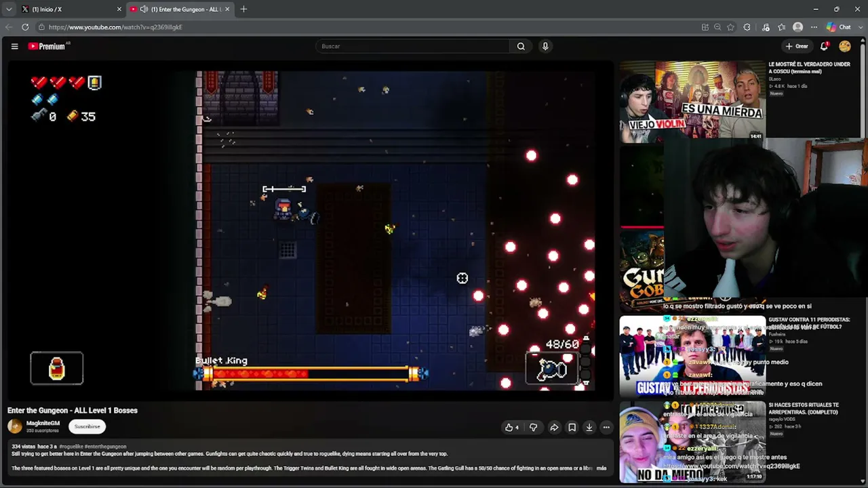Click the video title Enter the Gungeon - ALL Level 1 Bosses
The width and height of the screenshot is (868, 488).
coord(73,410)
